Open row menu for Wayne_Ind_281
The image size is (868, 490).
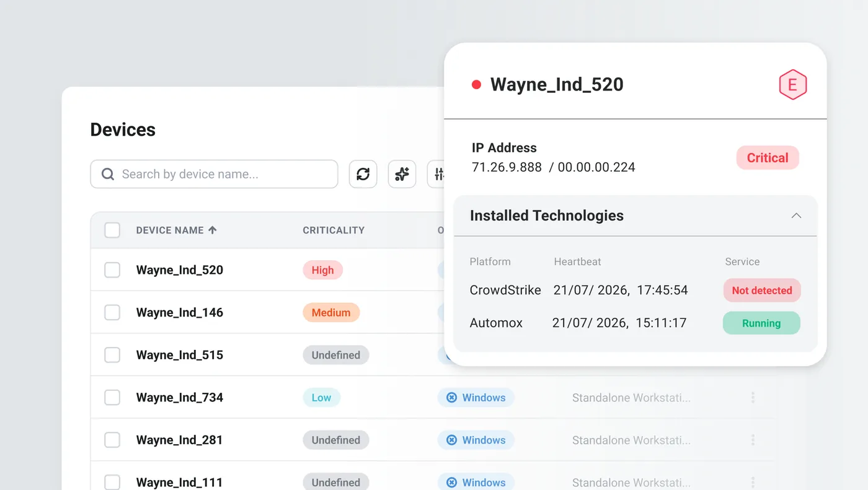pos(753,440)
